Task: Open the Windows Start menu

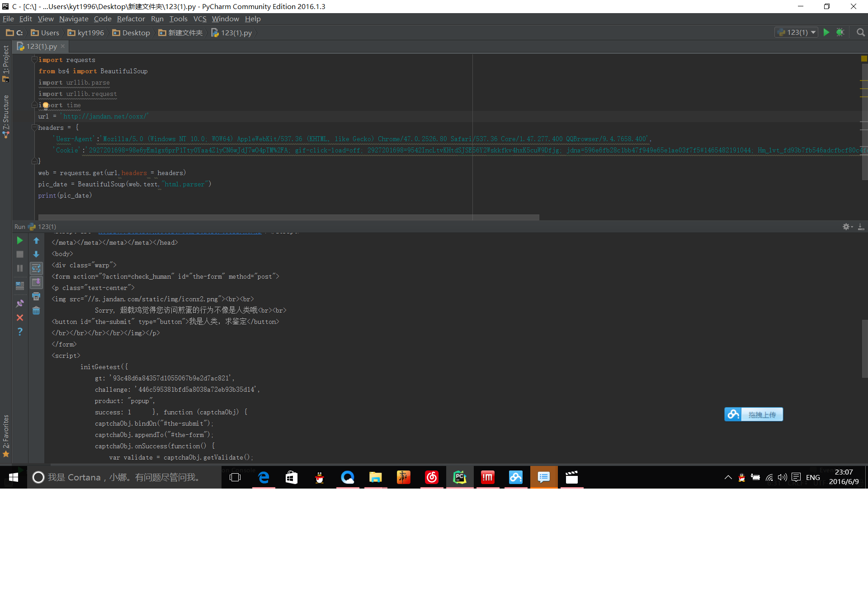Action: tap(13, 477)
